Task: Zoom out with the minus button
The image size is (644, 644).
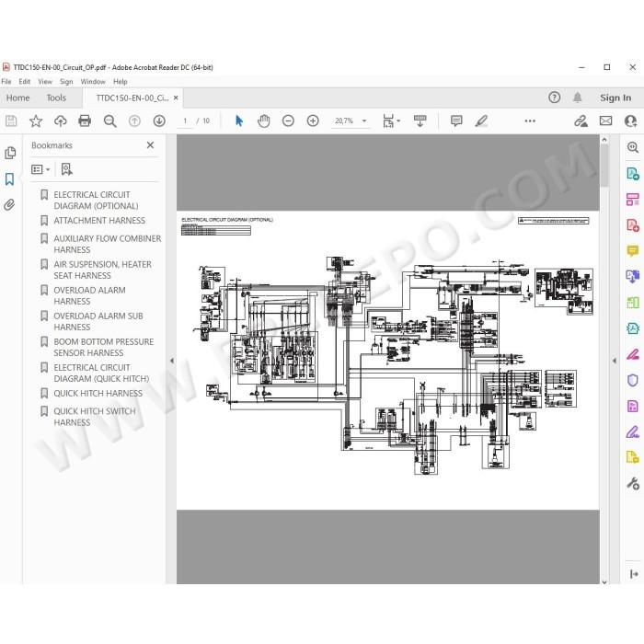Action: tap(288, 121)
